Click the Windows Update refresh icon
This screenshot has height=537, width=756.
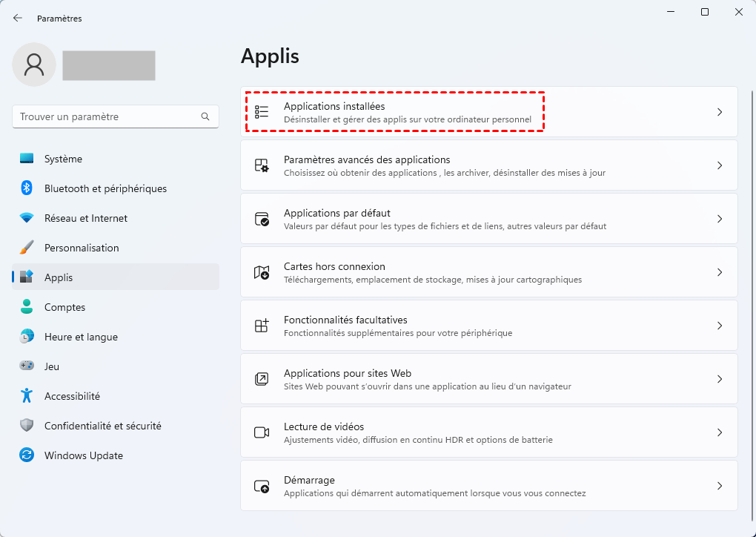coord(27,455)
